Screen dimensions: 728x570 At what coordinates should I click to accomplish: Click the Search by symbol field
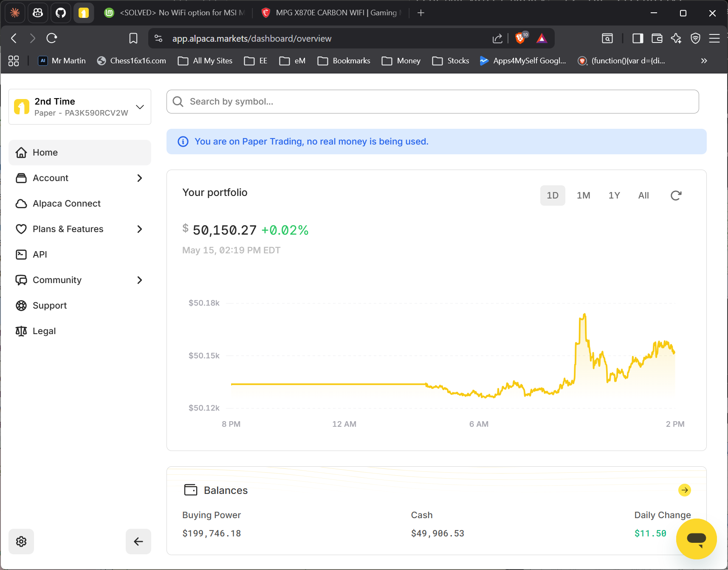tap(433, 102)
